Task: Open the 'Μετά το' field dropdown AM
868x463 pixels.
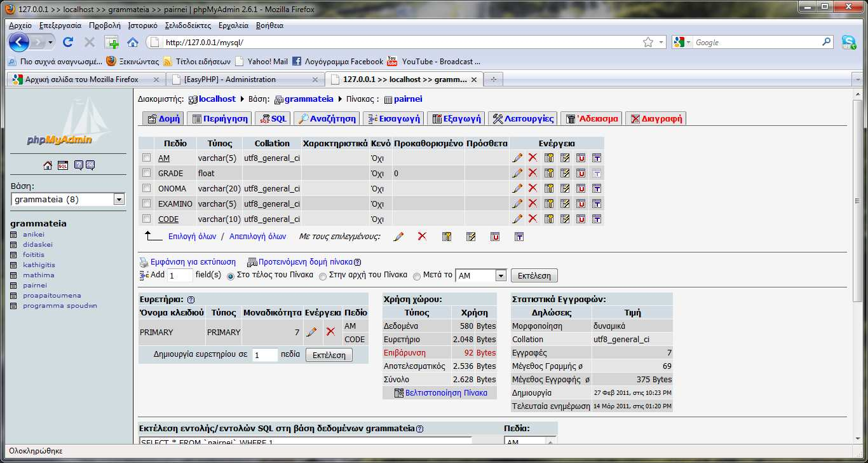Action: click(481, 275)
